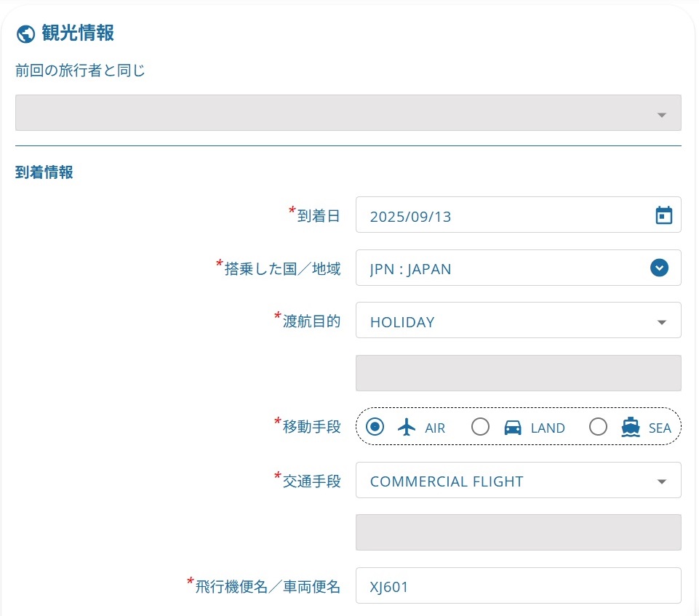Click the COMMERCIAL FLIGHT selection text
The image size is (699, 616).
pos(446,481)
